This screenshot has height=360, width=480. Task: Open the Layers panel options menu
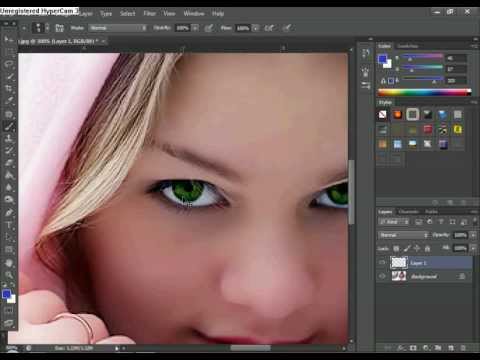pyautogui.click(x=473, y=212)
